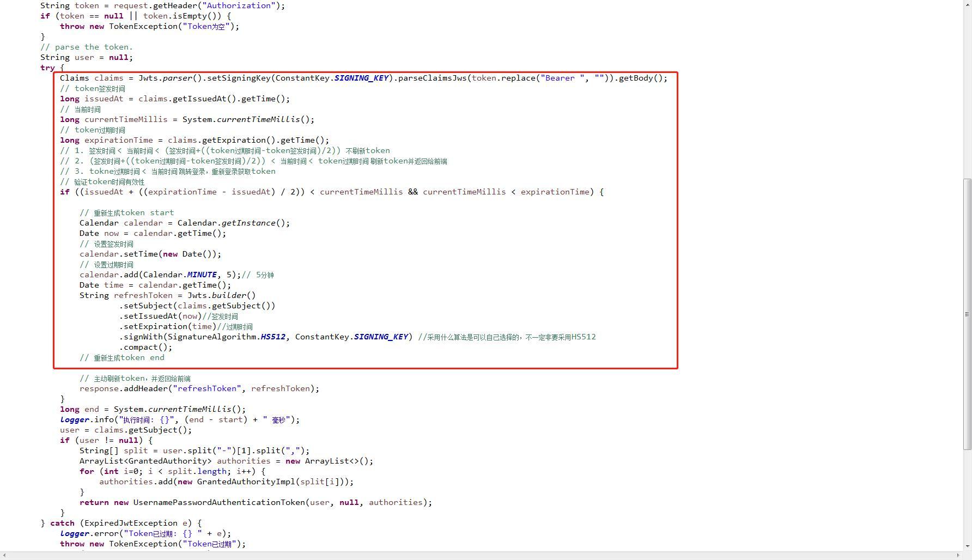Click the 'for (int i=0; i < split.length; i++)' line

tap(172, 471)
